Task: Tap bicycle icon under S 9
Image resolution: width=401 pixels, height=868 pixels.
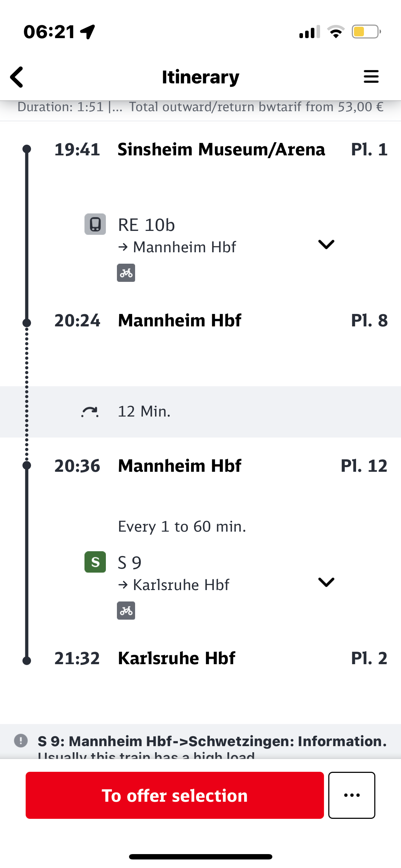Action: tap(126, 611)
